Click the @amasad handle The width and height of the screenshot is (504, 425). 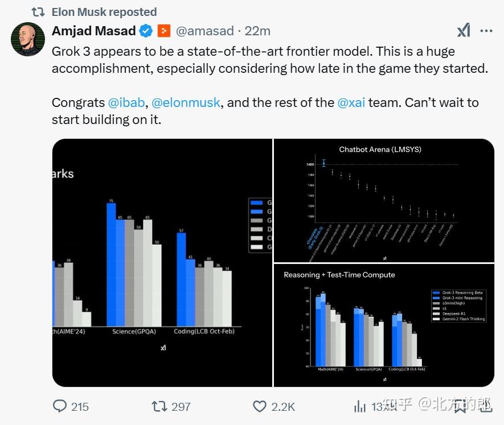coord(204,31)
